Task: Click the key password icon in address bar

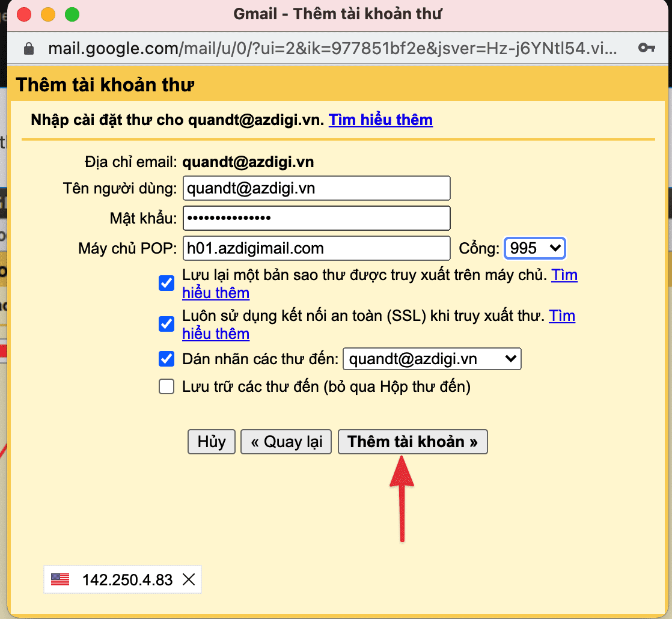Action: [x=647, y=48]
